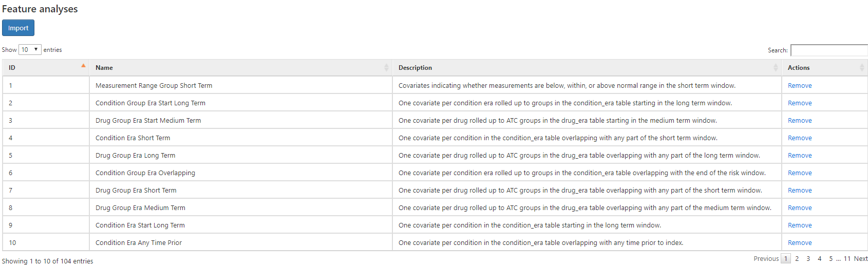Open the entries-per-page dropdown

(x=30, y=49)
